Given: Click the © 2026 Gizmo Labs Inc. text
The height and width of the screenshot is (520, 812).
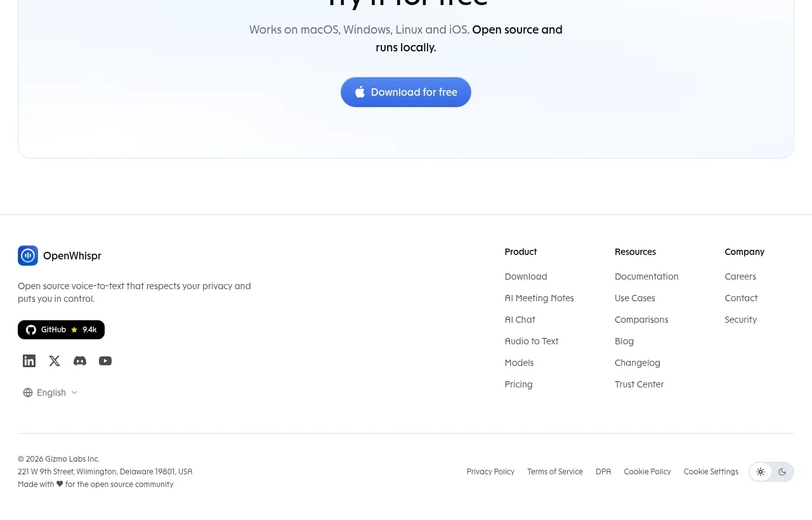Looking at the screenshot, I should (59, 459).
